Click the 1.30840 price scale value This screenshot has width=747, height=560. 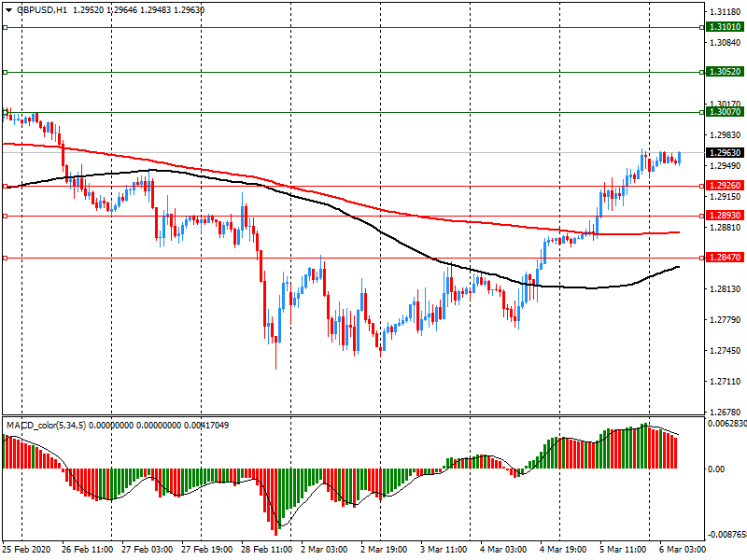(x=726, y=42)
